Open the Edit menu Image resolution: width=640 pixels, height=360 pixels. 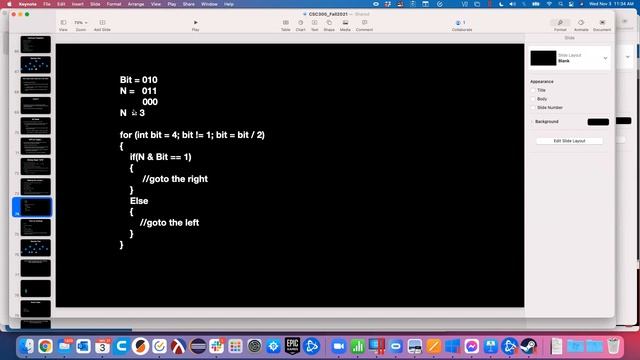tap(61, 4)
